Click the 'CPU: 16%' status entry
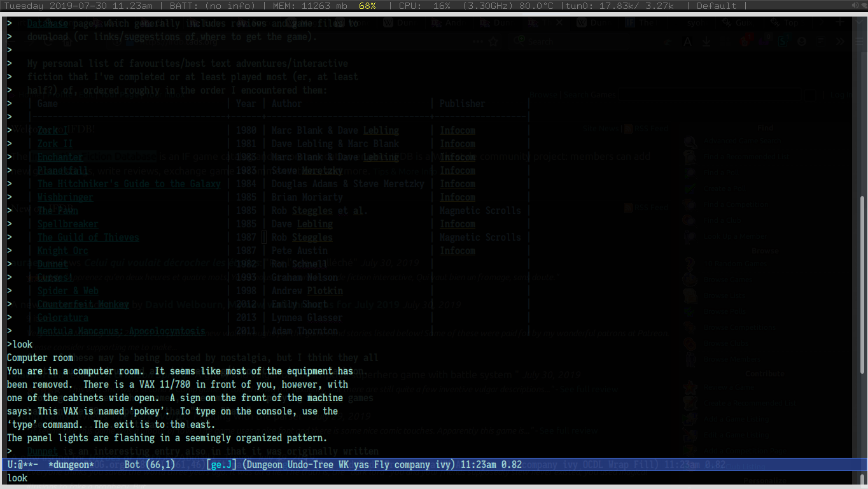Viewport: 868px width, 489px height. 424,6
